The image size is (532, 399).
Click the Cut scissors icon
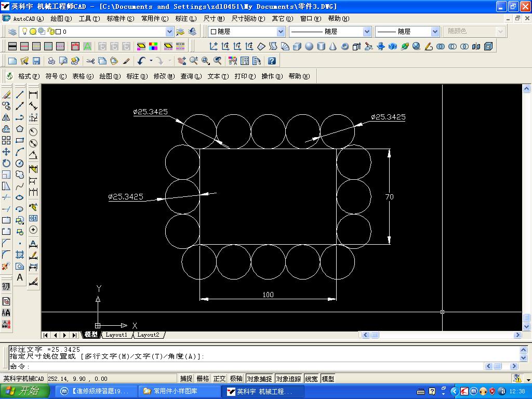point(90,61)
